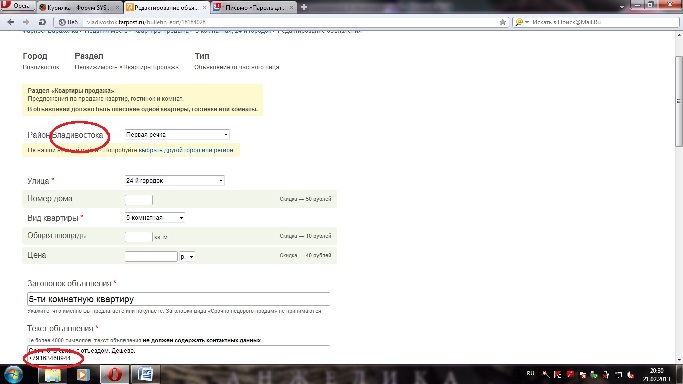This screenshot has height=384, width=683.
Task: Click the vertical scrollbar thumb
Action: coord(679,101)
